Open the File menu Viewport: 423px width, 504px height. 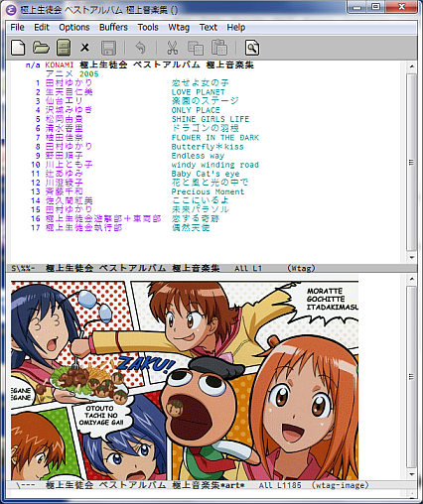[17, 27]
